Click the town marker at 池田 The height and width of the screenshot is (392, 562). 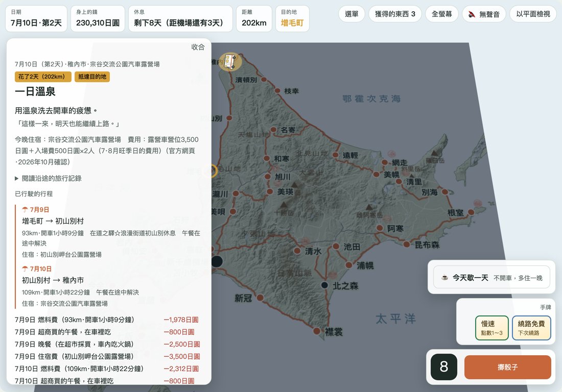tap(336, 247)
